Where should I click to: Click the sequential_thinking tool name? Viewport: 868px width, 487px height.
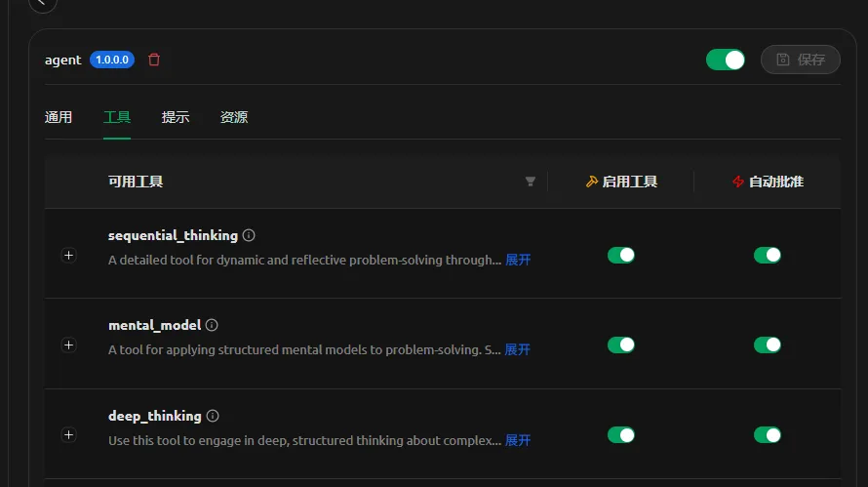click(173, 235)
